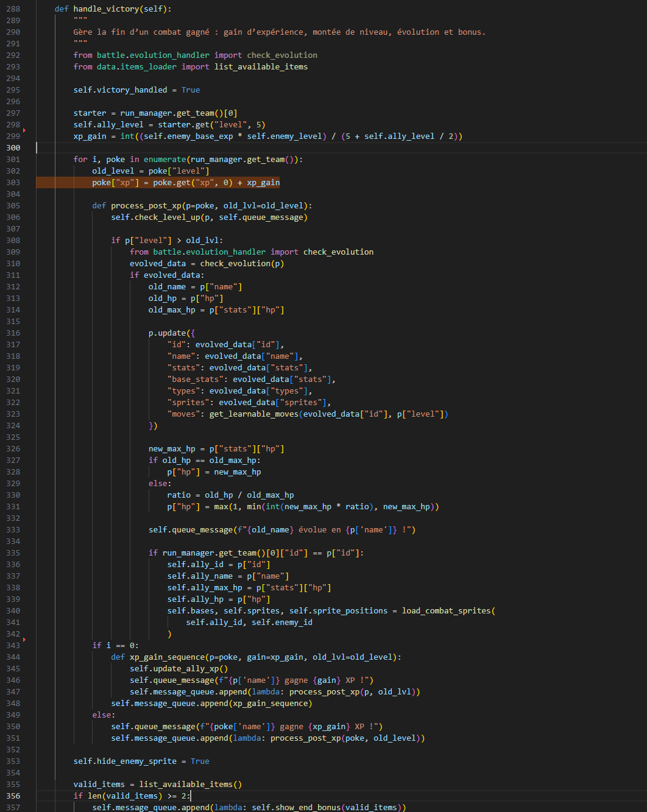Click line number 288 in the gutter

tap(13, 9)
